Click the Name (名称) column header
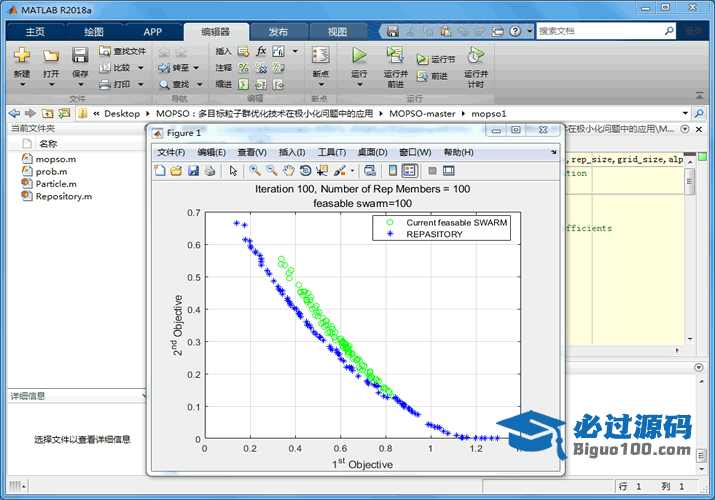This screenshot has height=500, width=715. (48, 144)
